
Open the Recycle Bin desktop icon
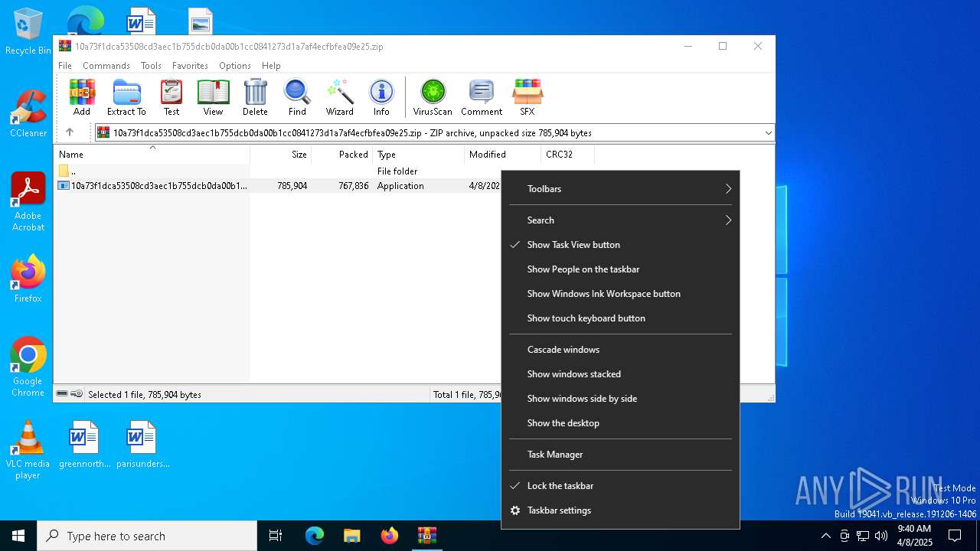tap(28, 32)
